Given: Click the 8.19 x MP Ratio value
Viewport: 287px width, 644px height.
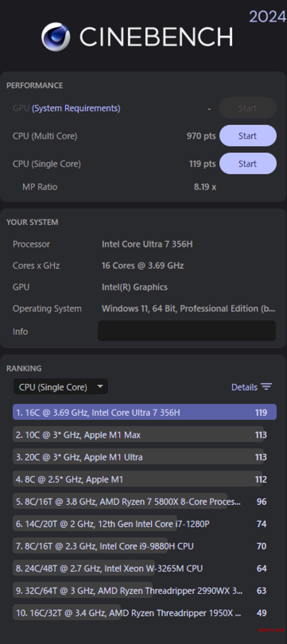Looking at the screenshot, I should click(205, 187).
